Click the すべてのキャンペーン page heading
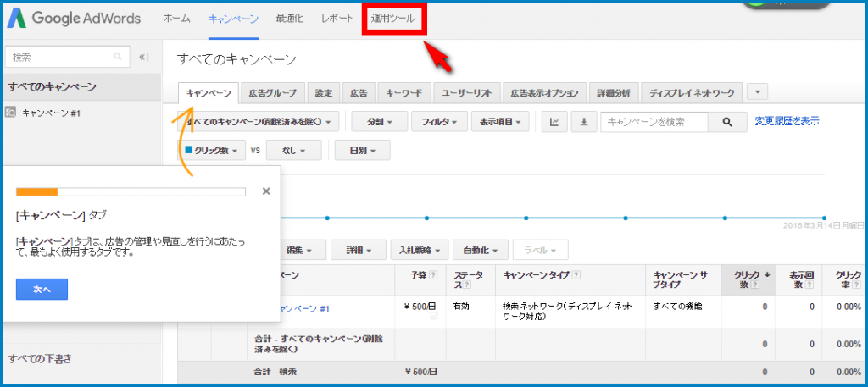The image size is (868, 387). click(x=237, y=59)
